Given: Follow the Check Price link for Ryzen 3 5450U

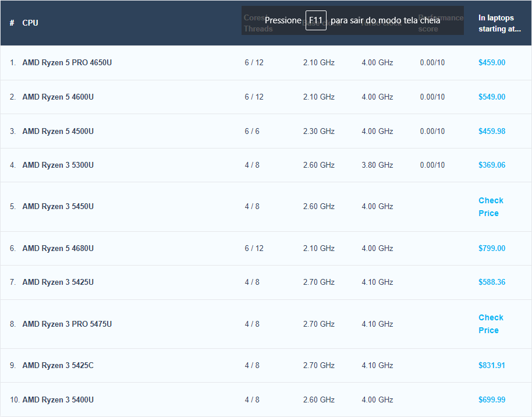Looking at the screenshot, I should coord(491,207).
